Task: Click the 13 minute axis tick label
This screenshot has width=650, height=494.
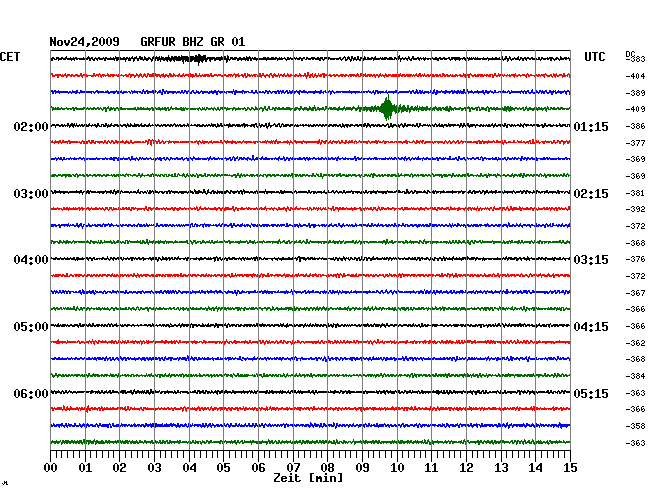Action: [x=501, y=467]
